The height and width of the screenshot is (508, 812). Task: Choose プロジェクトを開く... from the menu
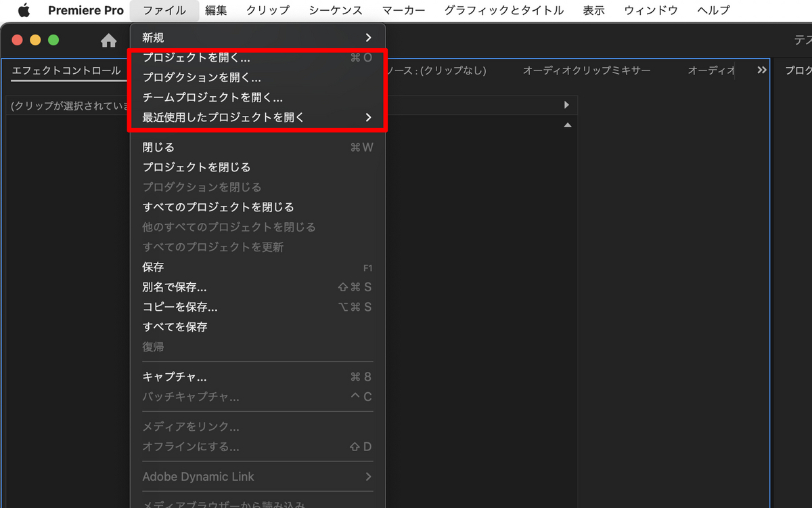257,58
